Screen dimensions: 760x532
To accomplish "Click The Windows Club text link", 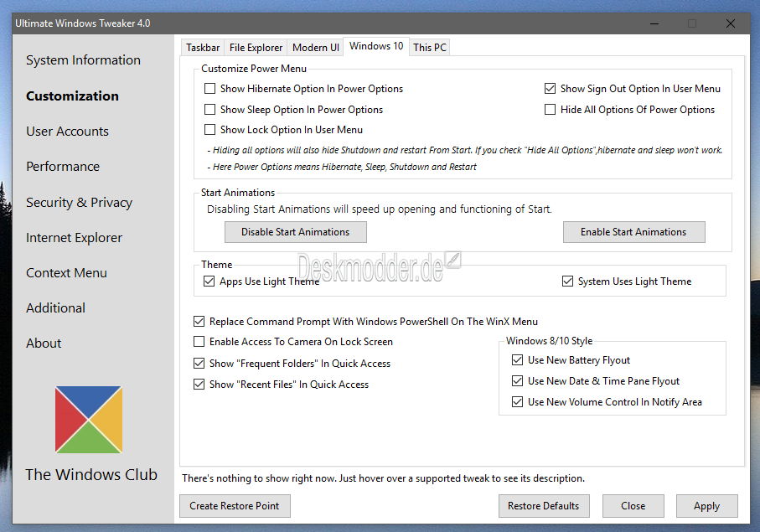I will [x=91, y=474].
